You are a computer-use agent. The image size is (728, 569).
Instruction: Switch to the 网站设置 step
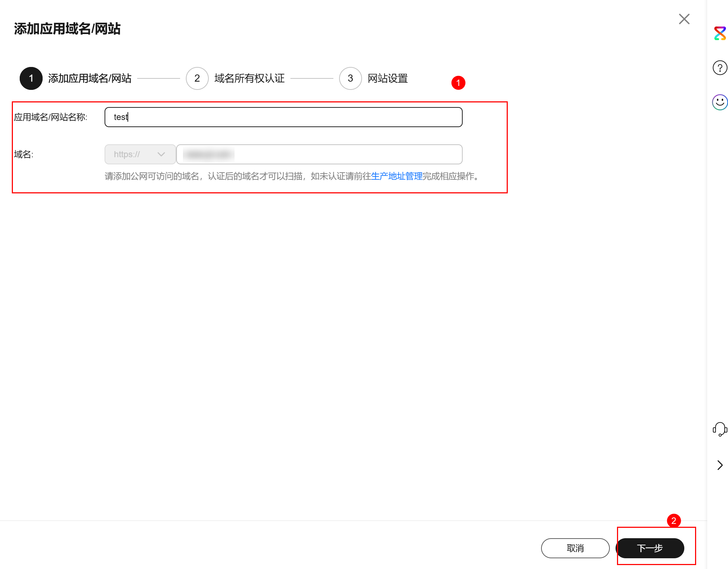[387, 78]
